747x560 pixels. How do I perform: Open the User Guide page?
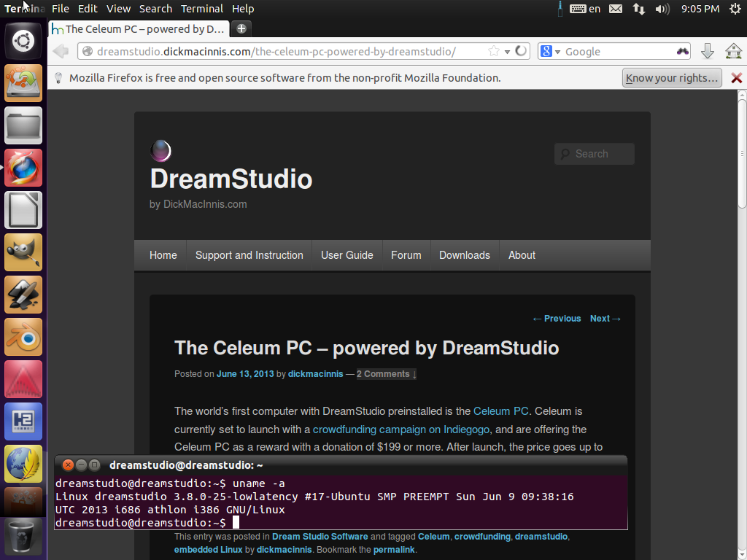[x=347, y=255]
